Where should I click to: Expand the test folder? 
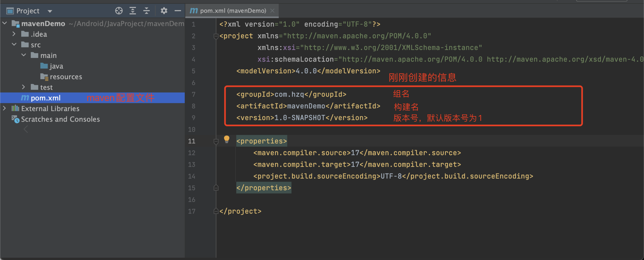click(x=24, y=87)
